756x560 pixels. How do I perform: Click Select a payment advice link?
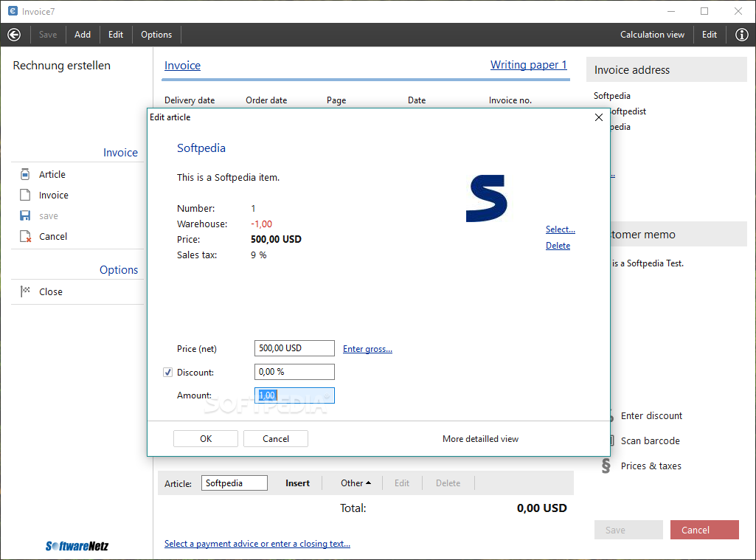(257, 544)
